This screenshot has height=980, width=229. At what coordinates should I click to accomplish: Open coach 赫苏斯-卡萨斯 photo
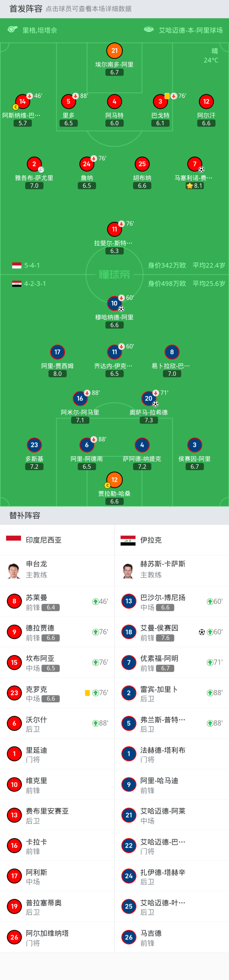coord(128,570)
